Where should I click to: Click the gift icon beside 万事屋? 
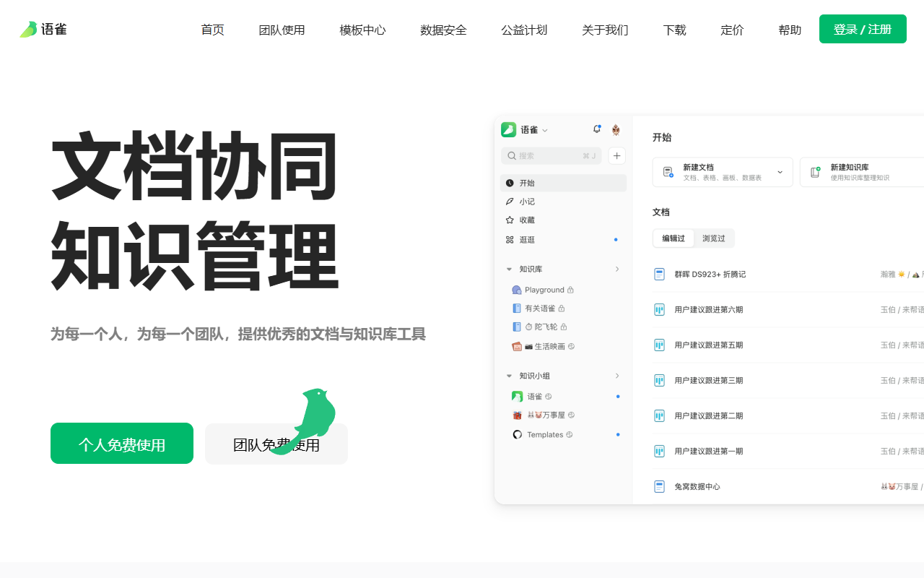(517, 415)
